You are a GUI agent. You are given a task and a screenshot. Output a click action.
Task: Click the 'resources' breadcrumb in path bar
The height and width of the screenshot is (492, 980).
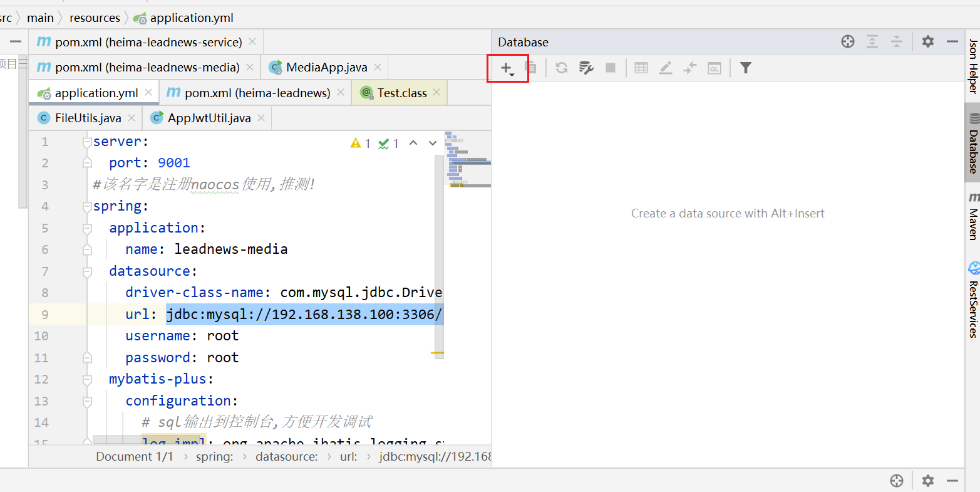click(x=95, y=18)
